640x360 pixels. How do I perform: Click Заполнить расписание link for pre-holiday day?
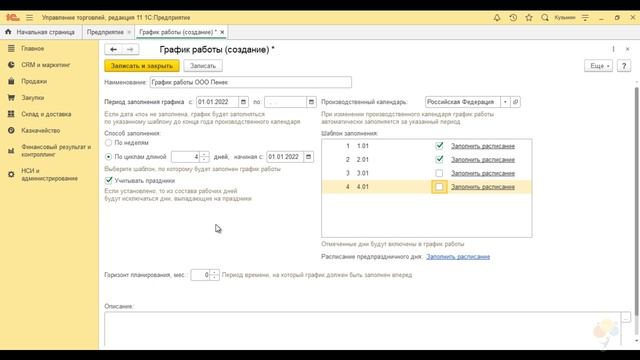pyautogui.click(x=458, y=256)
